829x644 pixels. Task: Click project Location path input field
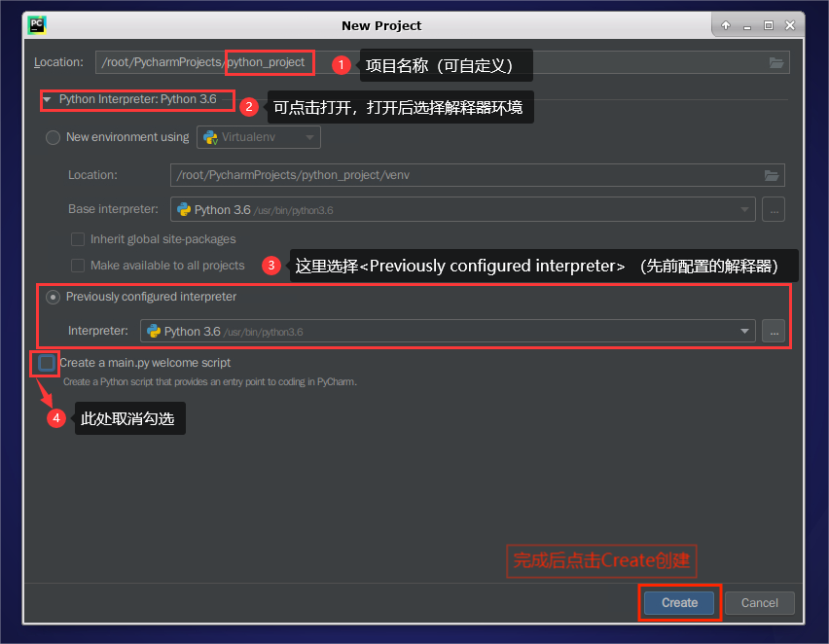443,62
